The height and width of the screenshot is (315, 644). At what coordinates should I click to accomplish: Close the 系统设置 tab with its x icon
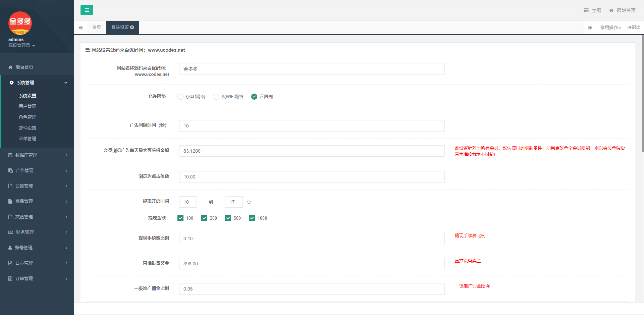[132, 27]
